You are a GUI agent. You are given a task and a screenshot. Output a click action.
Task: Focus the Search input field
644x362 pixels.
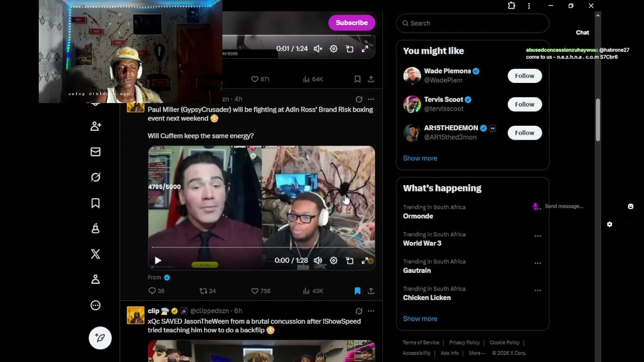coord(472,23)
